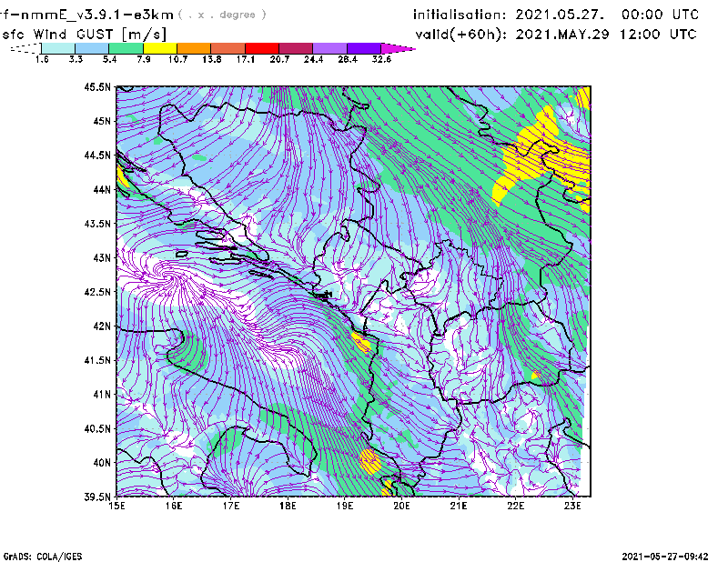
Task: Click the legend value "3.3"
Action: (x=76, y=59)
